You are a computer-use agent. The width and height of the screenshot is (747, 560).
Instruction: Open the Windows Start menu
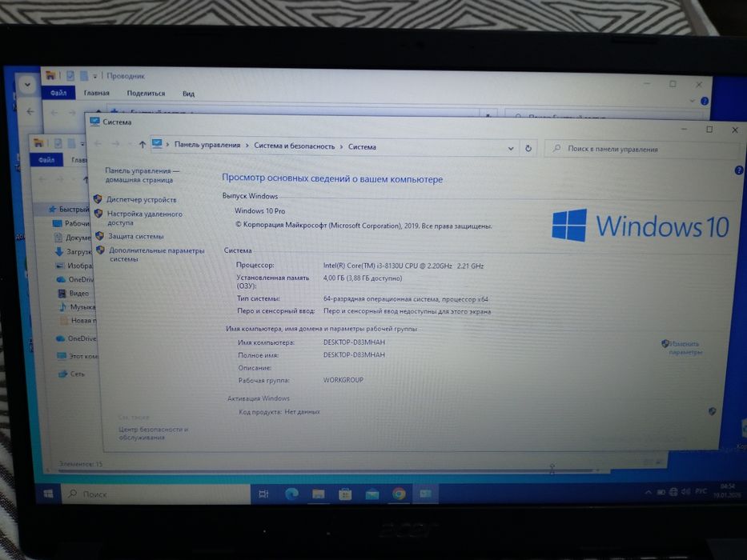48,494
